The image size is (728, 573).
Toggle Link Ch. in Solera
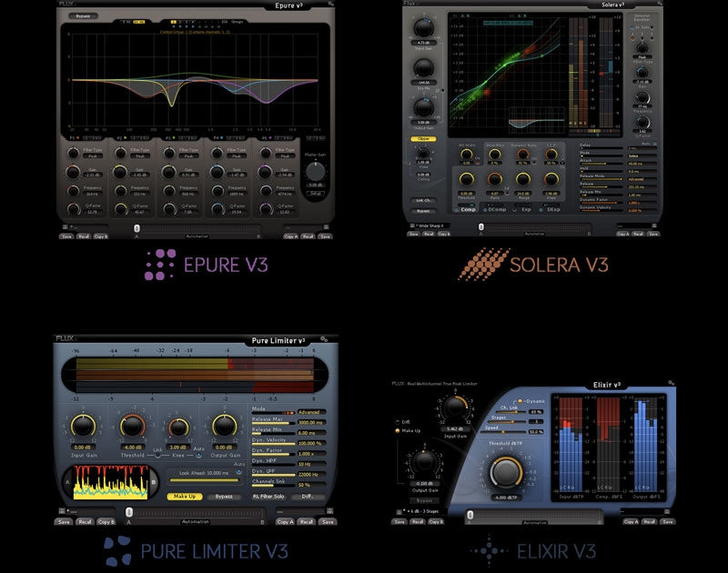pos(423,200)
